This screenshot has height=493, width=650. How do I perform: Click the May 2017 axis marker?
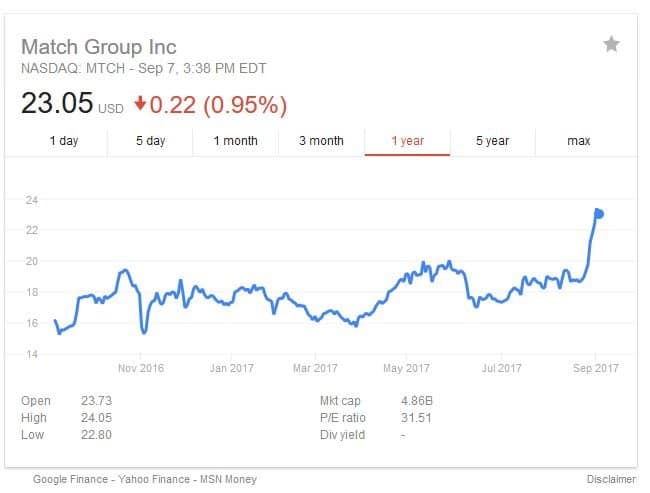pos(406,368)
